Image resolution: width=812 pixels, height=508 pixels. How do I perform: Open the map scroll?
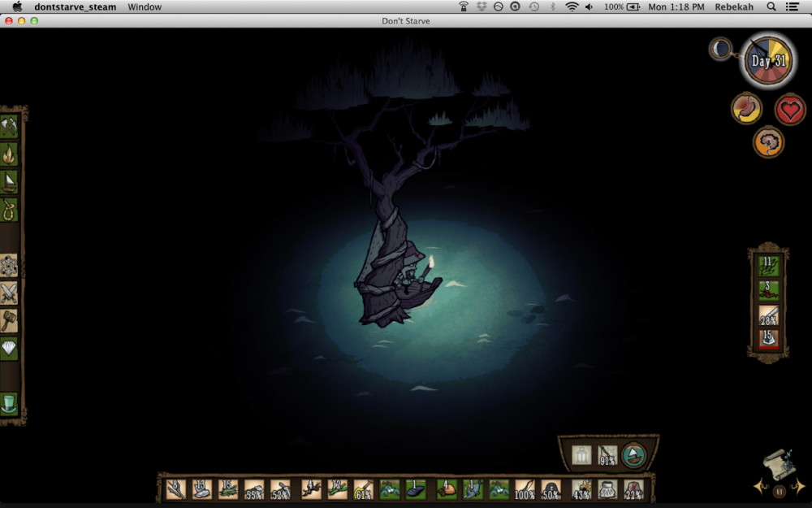[778, 467]
